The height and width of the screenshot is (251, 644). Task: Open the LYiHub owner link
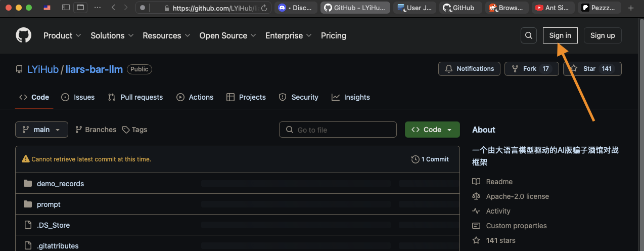(43, 69)
